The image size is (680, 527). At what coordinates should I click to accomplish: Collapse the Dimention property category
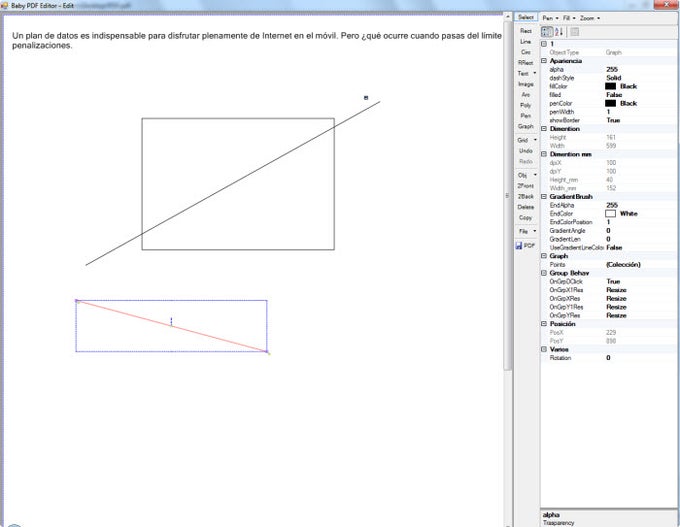coord(544,129)
